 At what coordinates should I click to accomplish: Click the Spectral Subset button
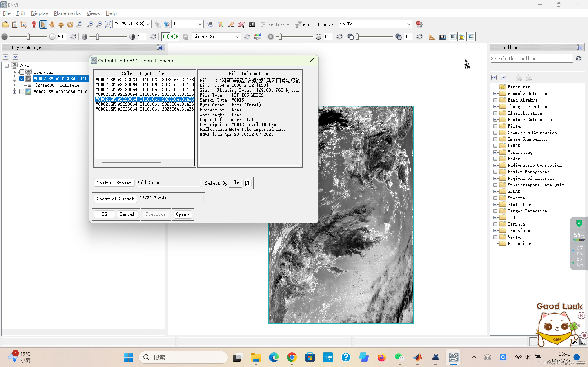click(115, 199)
